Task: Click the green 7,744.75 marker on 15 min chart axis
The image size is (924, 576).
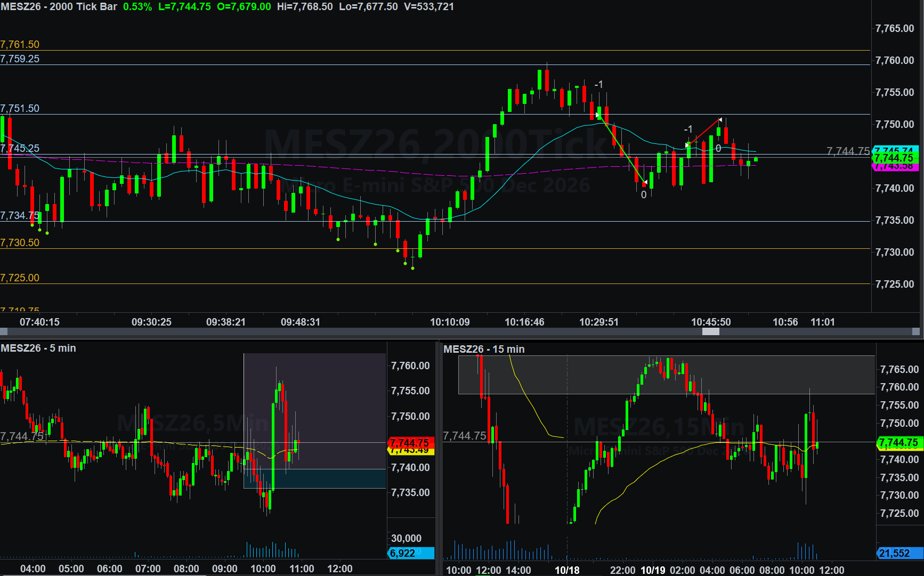Action: click(x=900, y=442)
